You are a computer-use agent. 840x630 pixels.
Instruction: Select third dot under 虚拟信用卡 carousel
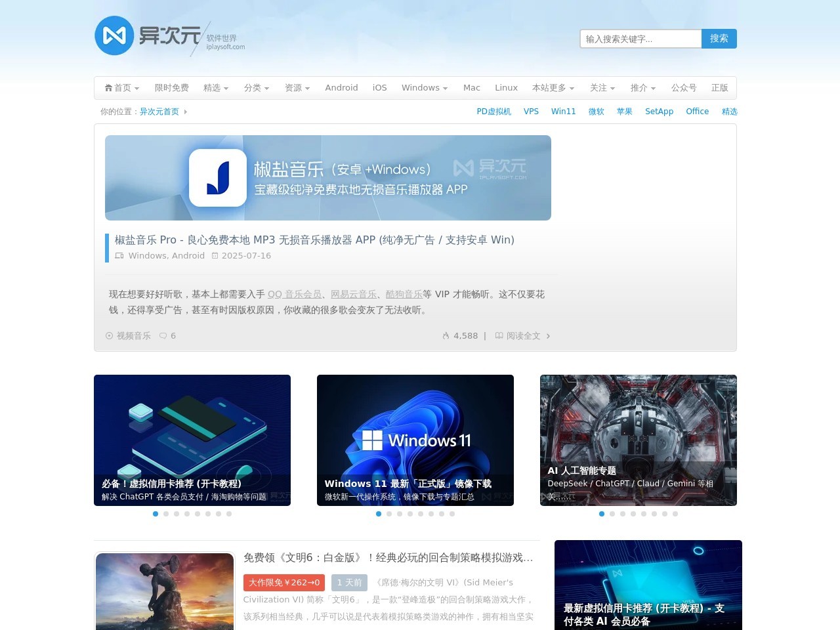tap(177, 514)
